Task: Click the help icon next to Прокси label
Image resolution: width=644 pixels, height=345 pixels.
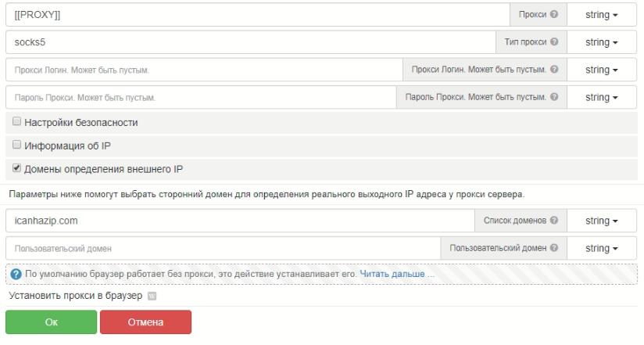Action: 554,15
